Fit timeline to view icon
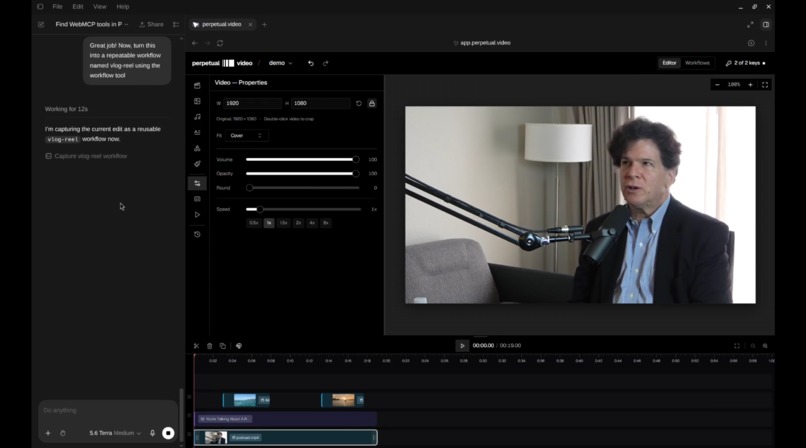The height and width of the screenshot is (448, 806). click(x=737, y=346)
